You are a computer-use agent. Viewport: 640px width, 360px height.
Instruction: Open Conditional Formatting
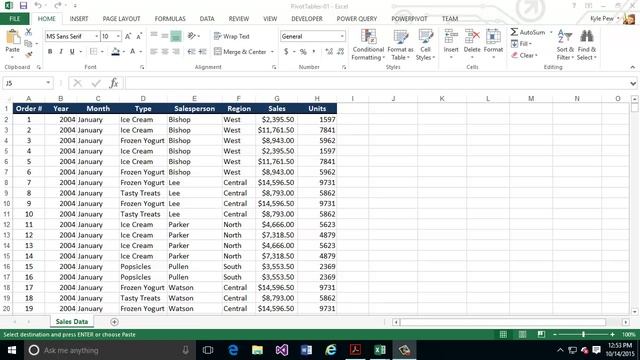tap(368, 45)
